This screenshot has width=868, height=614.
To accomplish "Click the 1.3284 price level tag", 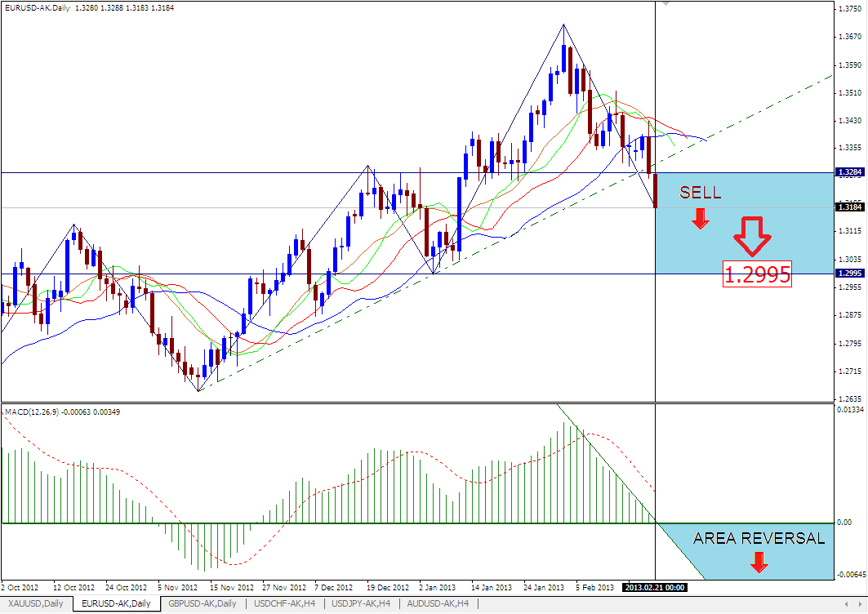I will click(x=850, y=172).
